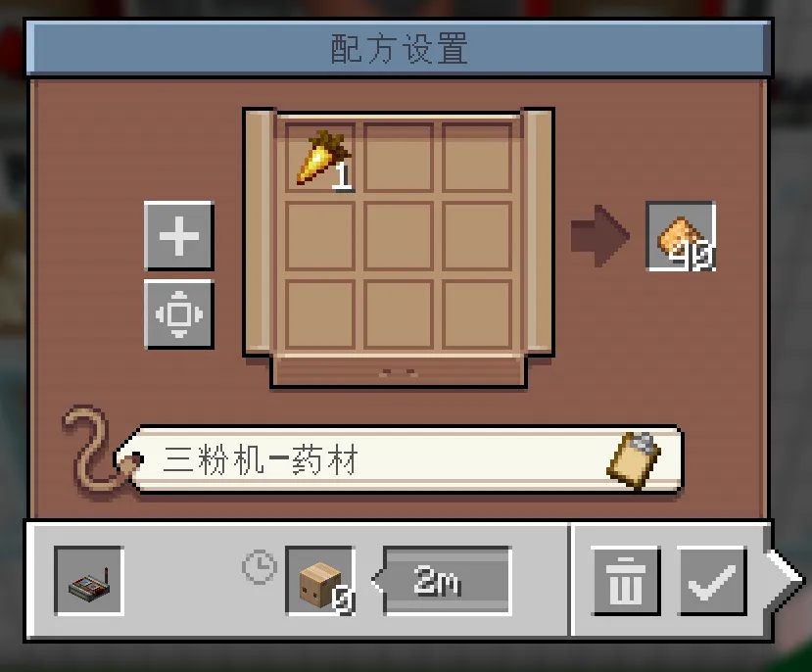The height and width of the screenshot is (672, 812).
Task: Edit the recipe name 三粉机-药材 field
Action: (x=399, y=459)
